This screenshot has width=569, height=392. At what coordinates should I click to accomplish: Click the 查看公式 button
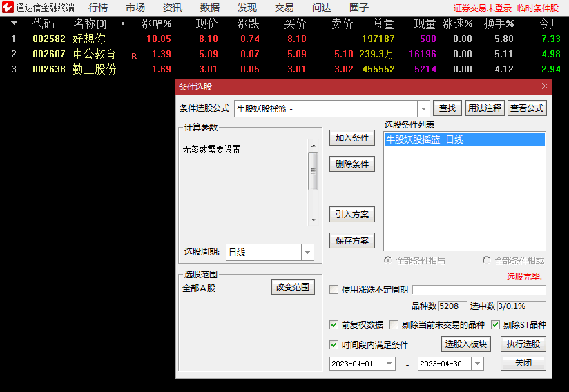(527, 108)
